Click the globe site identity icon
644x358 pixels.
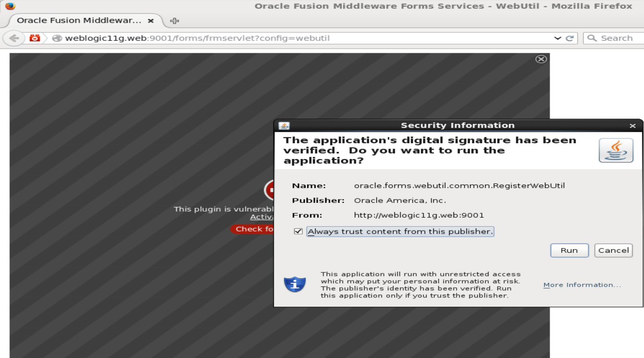click(x=57, y=38)
